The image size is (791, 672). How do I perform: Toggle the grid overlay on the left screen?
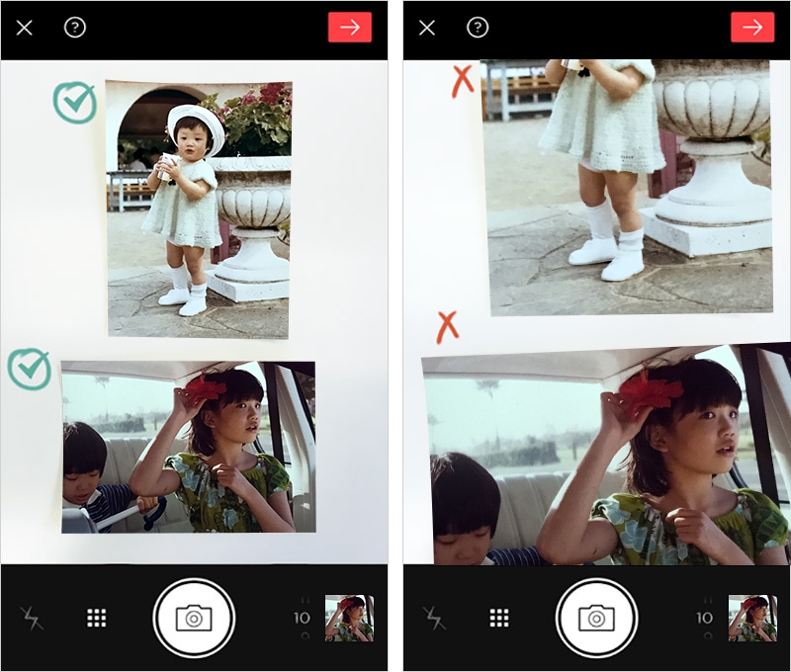coord(96,618)
